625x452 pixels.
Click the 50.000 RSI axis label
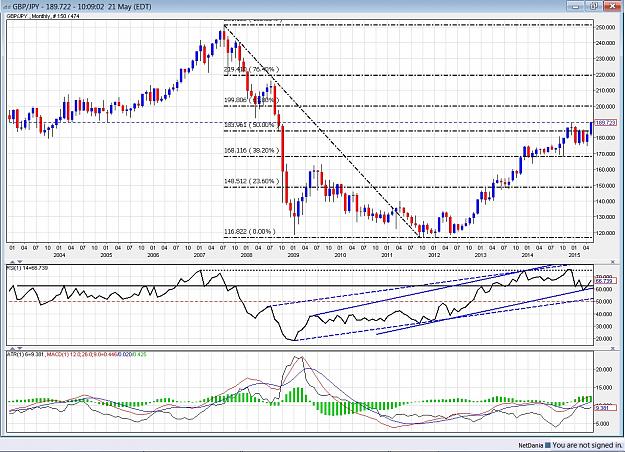point(604,302)
